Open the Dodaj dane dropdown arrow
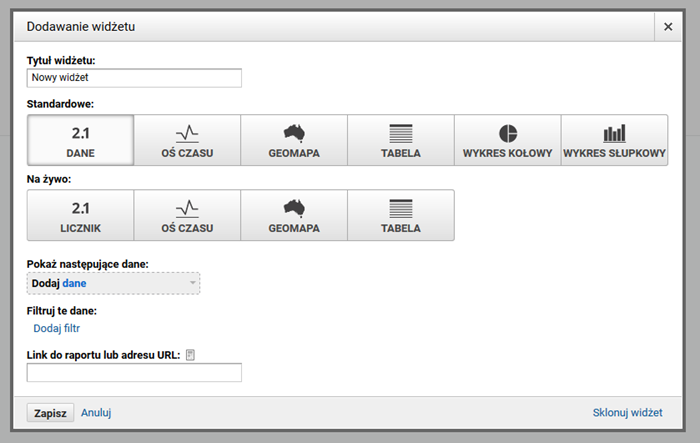700x443 pixels. tap(192, 284)
